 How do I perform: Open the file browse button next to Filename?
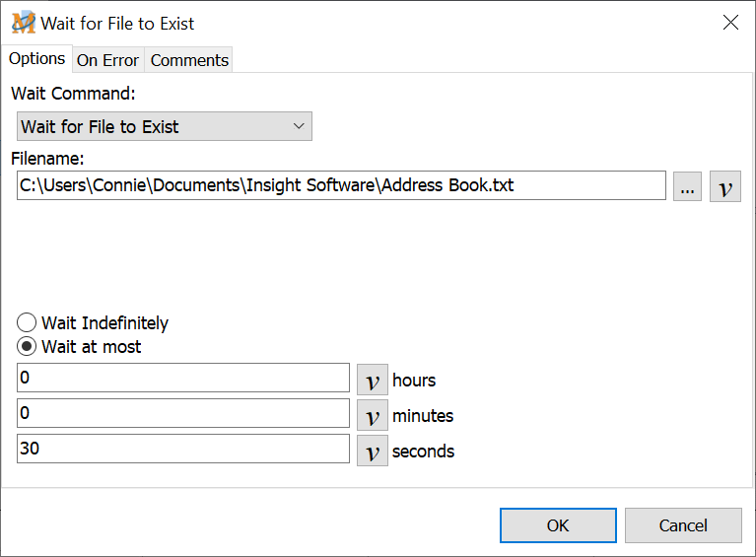[687, 186]
